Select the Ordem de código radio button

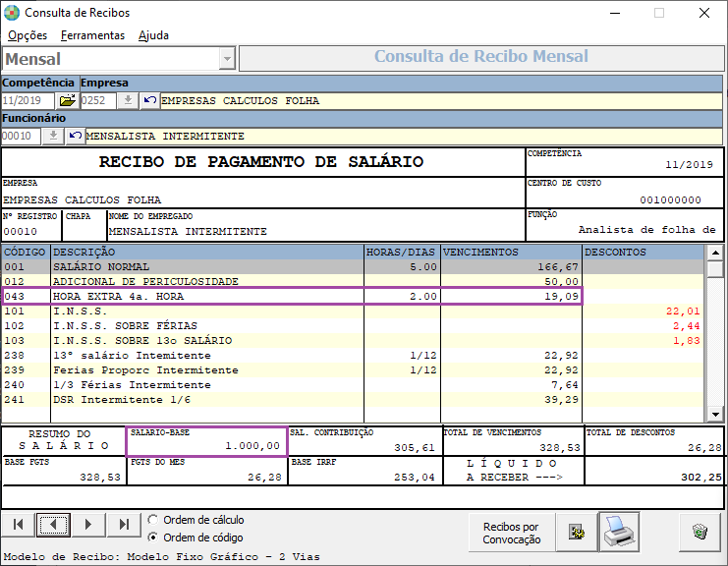pos(152,538)
